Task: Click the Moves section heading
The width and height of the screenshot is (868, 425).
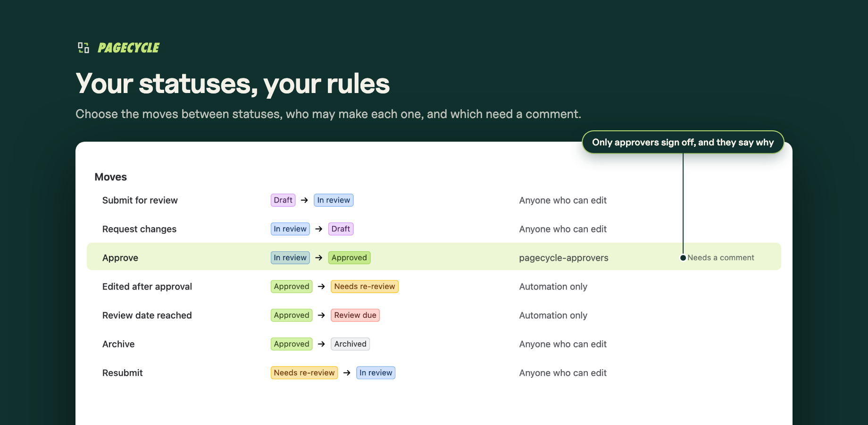Action: tap(111, 177)
